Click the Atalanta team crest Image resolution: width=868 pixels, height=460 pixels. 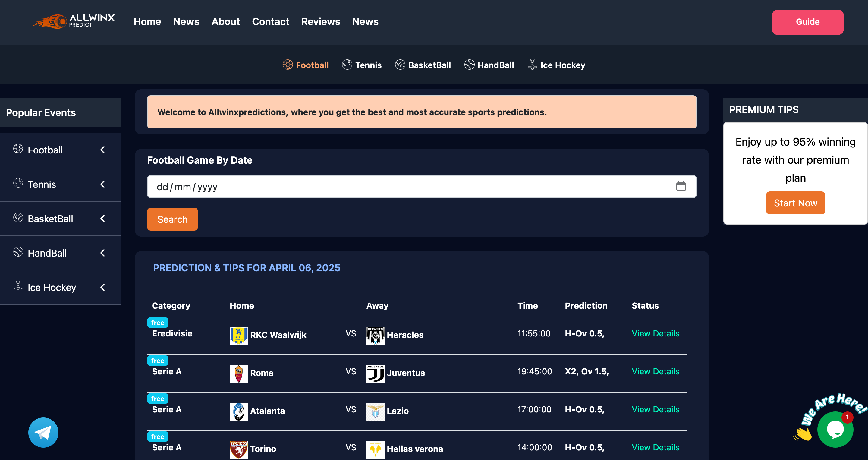[x=239, y=412]
